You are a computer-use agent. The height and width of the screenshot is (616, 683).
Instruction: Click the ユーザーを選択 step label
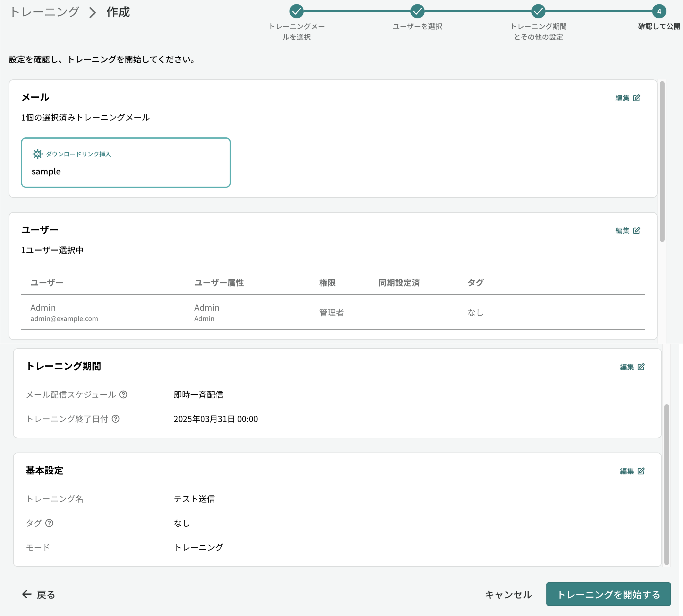[417, 26]
